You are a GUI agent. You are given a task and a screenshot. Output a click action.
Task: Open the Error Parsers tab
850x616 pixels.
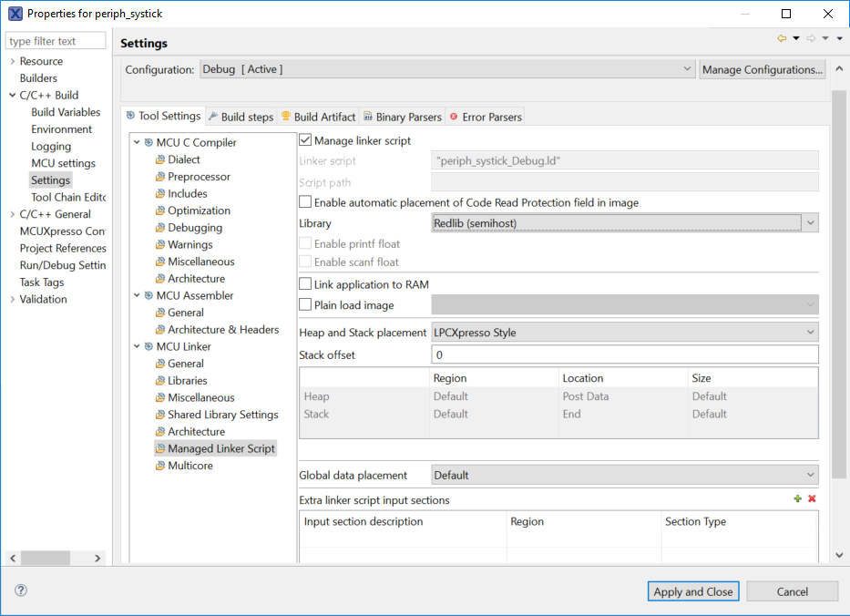486,117
